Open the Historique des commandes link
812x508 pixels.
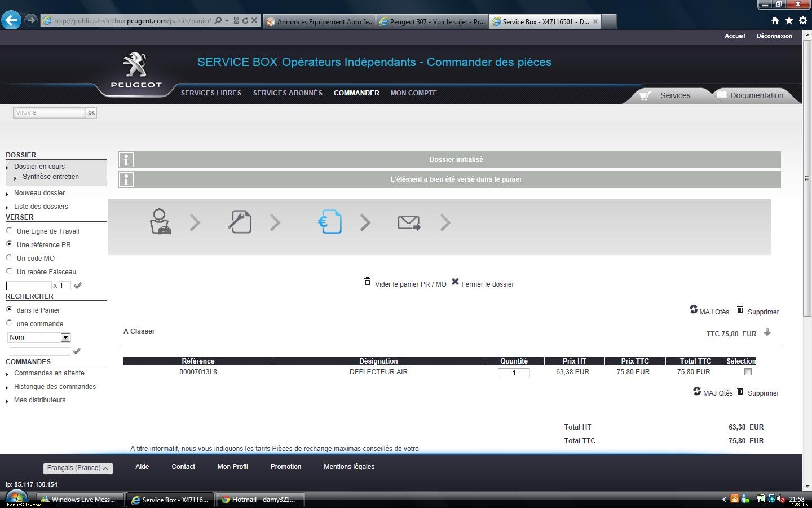point(55,387)
